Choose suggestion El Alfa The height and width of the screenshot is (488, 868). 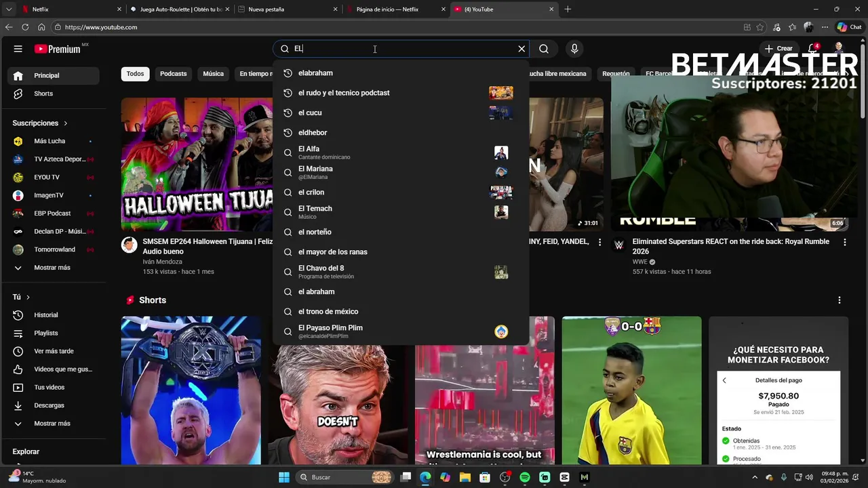[x=400, y=152]
